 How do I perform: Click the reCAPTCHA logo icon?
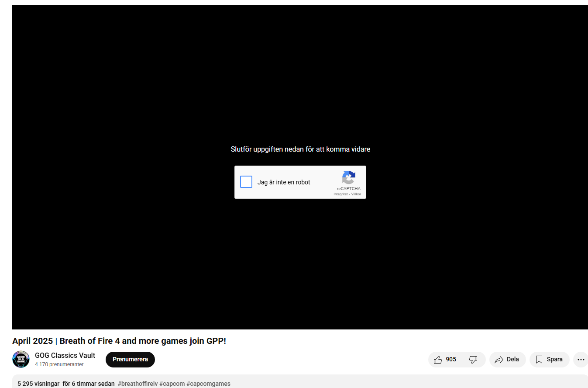348,178
